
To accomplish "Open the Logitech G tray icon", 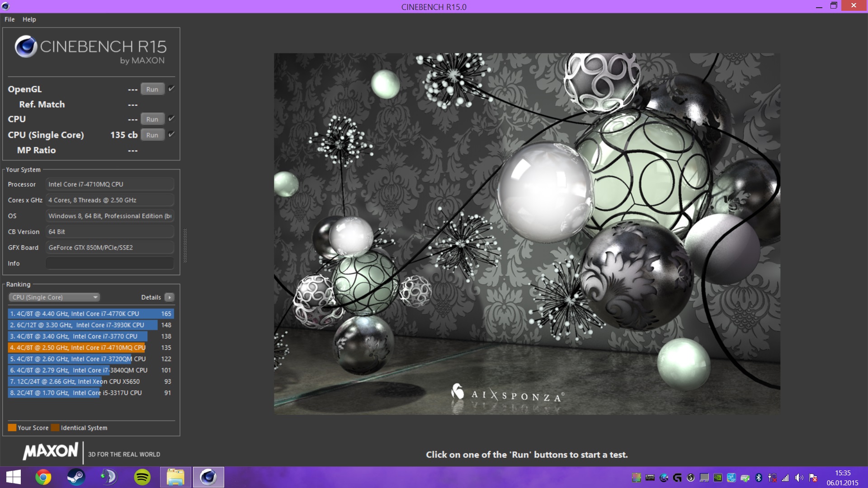I will click(677, 478).
